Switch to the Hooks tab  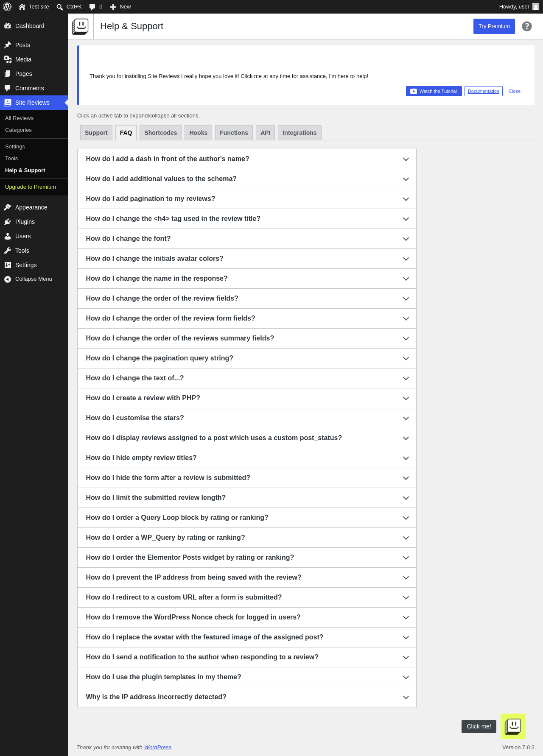pyautogui.click(x=199, y=133)
